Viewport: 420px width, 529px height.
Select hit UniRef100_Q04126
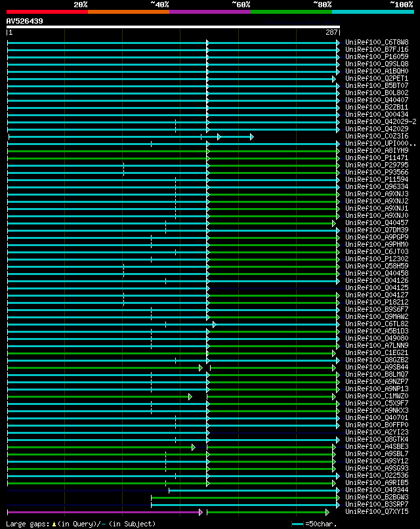(377, 281)
